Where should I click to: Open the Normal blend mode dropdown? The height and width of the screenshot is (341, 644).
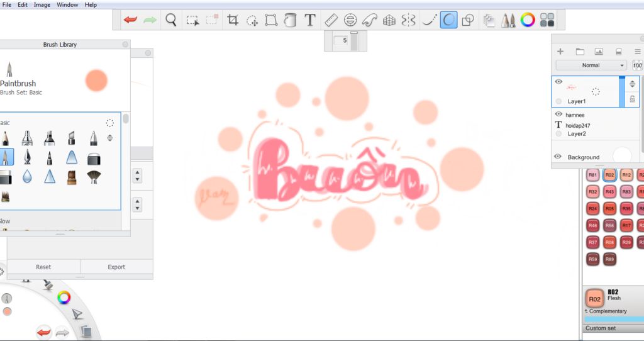[x=591, y=65]
